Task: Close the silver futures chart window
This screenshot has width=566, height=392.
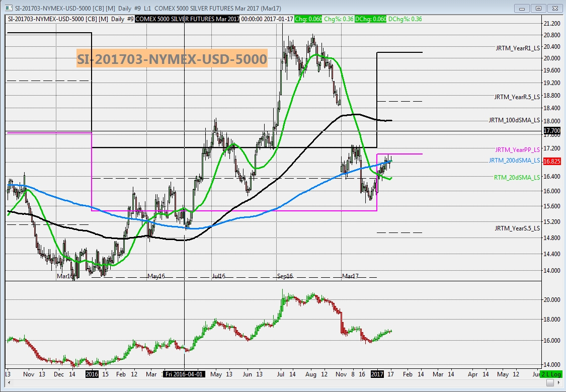Action: point(555,8)
